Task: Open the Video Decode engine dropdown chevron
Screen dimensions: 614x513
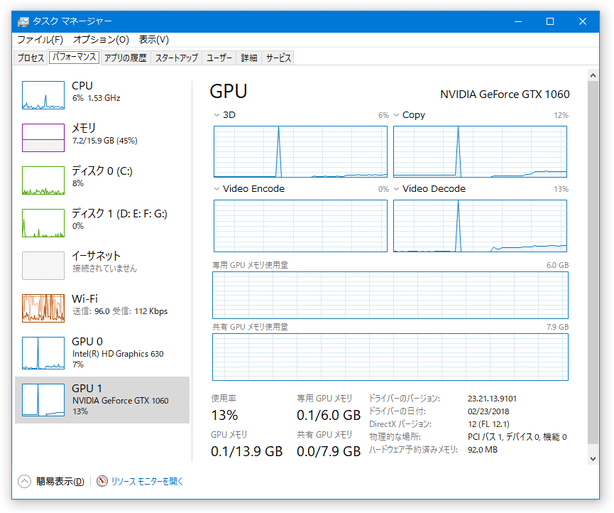Action: [396, 189]
